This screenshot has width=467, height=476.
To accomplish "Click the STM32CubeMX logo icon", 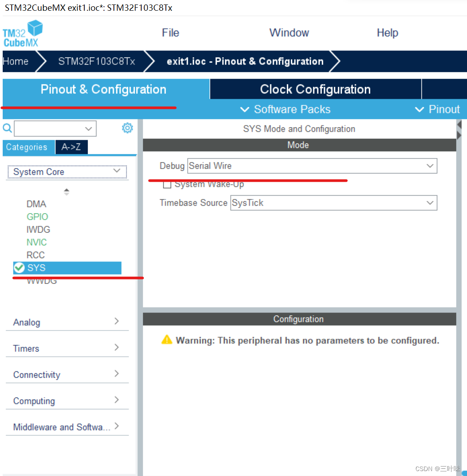I will pos(23,34).
